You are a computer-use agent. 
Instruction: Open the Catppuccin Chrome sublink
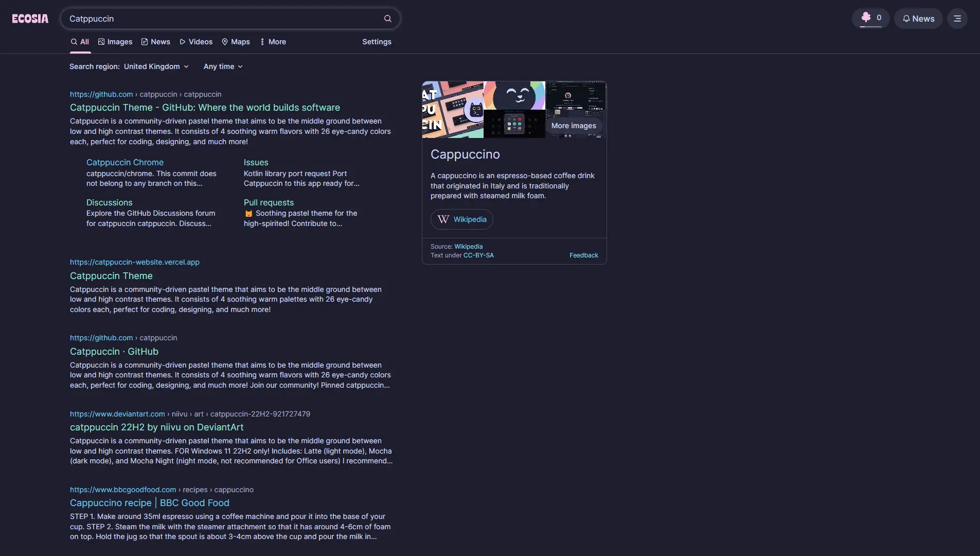125,162
